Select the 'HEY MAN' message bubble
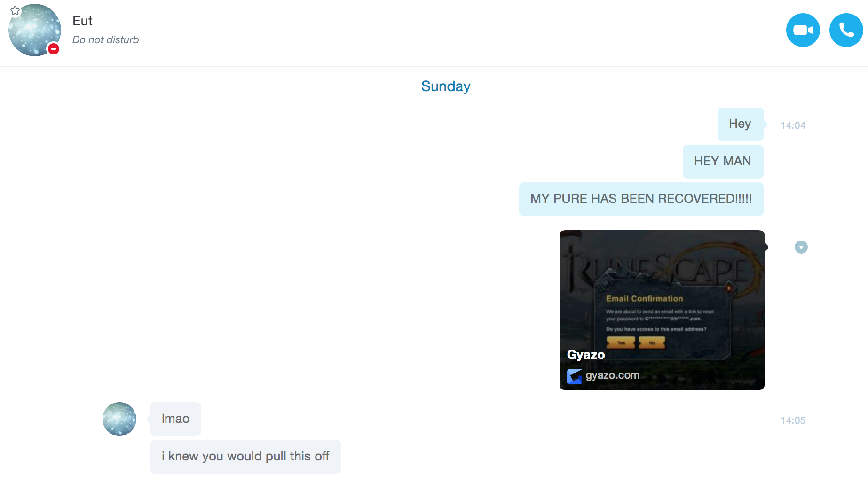This screenshot has width=868, height=482. pyautogui.click(x=723, y=161)
